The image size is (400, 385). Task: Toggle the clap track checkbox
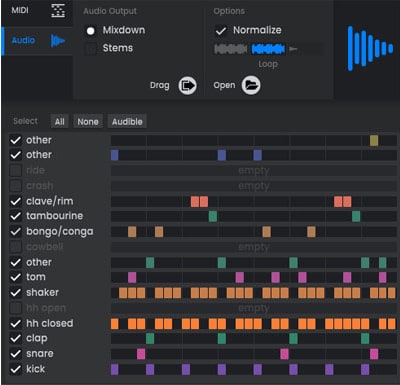point(15,338)
